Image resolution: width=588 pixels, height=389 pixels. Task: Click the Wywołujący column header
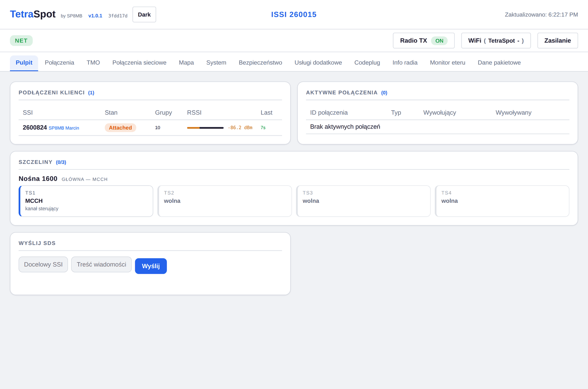440,113
